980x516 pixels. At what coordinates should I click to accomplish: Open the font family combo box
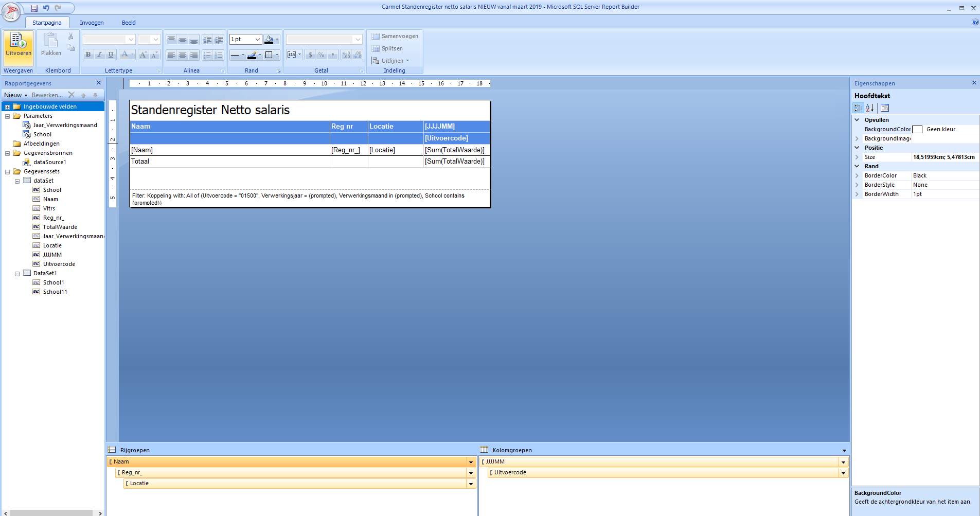[x=109, y=40]
